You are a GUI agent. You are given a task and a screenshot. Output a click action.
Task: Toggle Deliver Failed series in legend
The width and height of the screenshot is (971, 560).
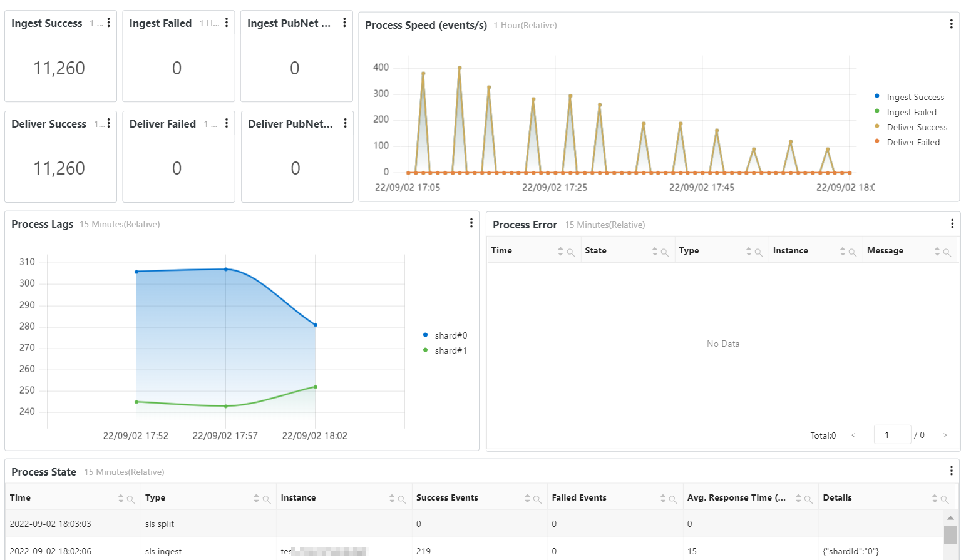(x=907, y=142)
